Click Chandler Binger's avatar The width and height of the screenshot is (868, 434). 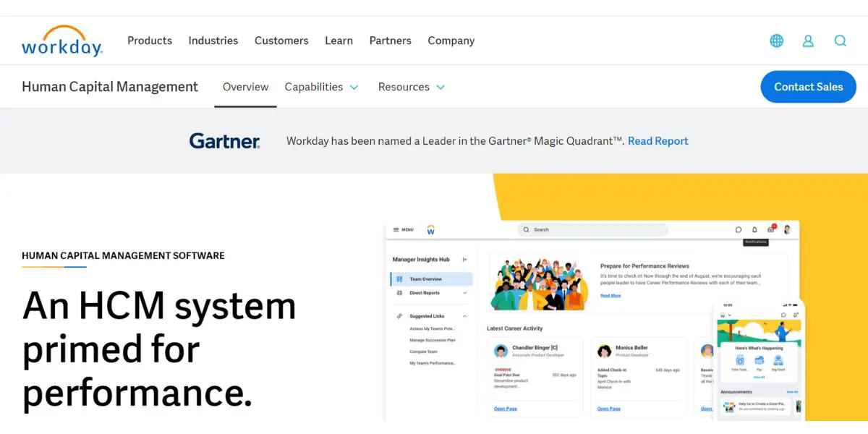tap(501, 351)
